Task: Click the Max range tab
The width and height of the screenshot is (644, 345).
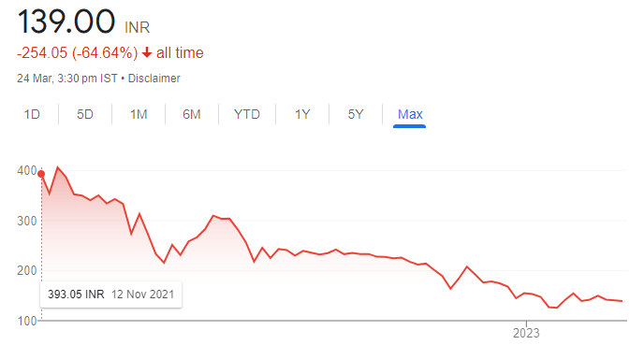Action: [x=410, y=114]
